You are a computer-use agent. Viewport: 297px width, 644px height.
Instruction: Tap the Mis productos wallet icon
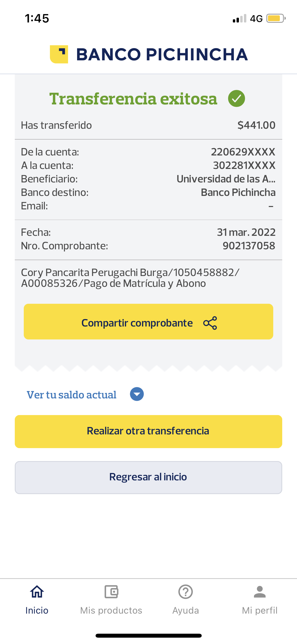tap(111, 592)
